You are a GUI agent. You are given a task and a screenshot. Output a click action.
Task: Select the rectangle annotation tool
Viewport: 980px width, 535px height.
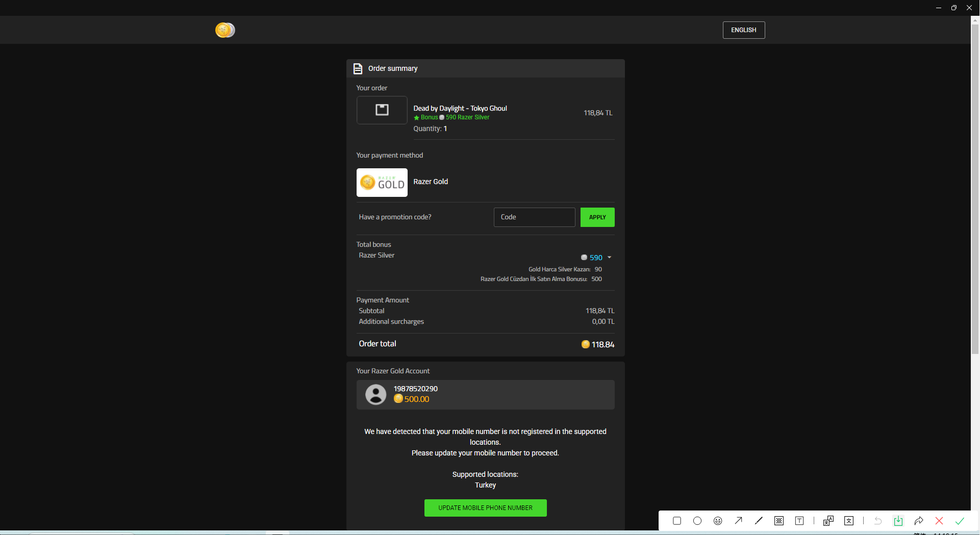tap(677, 521)
